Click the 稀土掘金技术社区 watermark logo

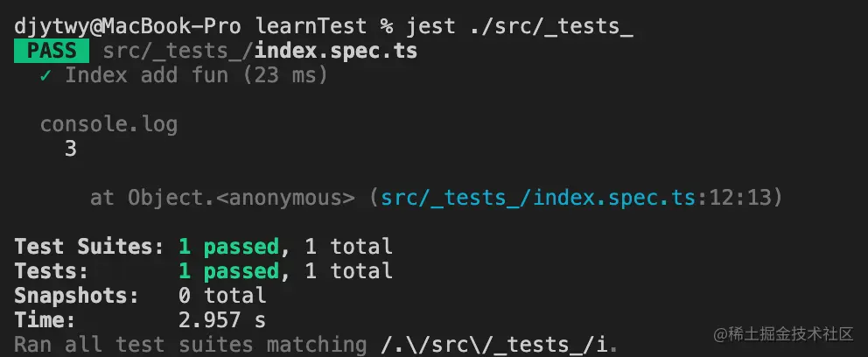783,334
